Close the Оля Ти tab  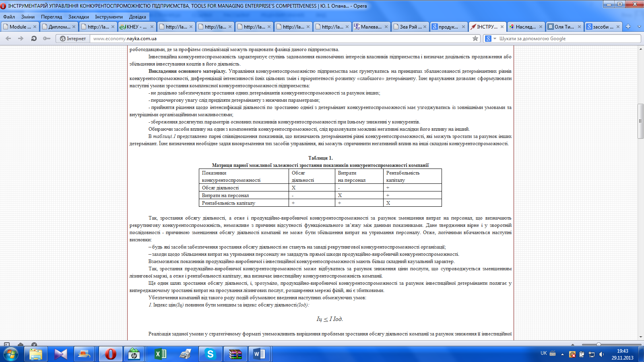[x=579, y=27]
